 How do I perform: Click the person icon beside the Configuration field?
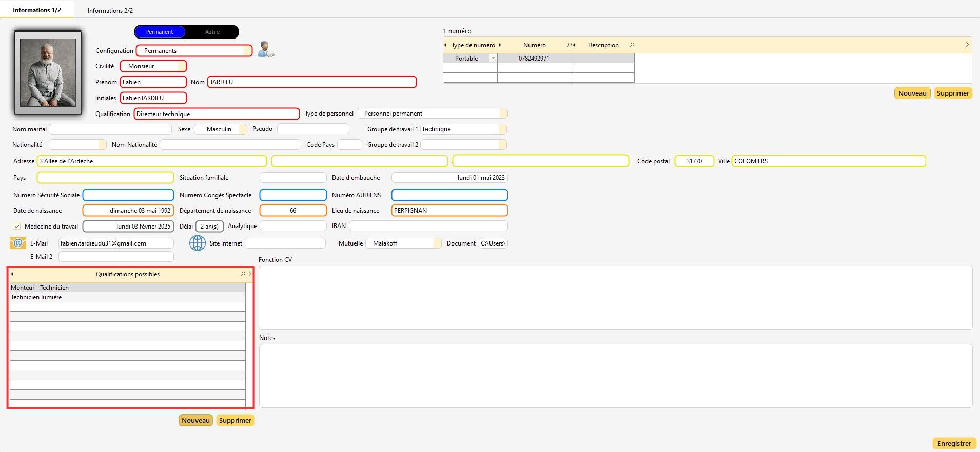266,50
